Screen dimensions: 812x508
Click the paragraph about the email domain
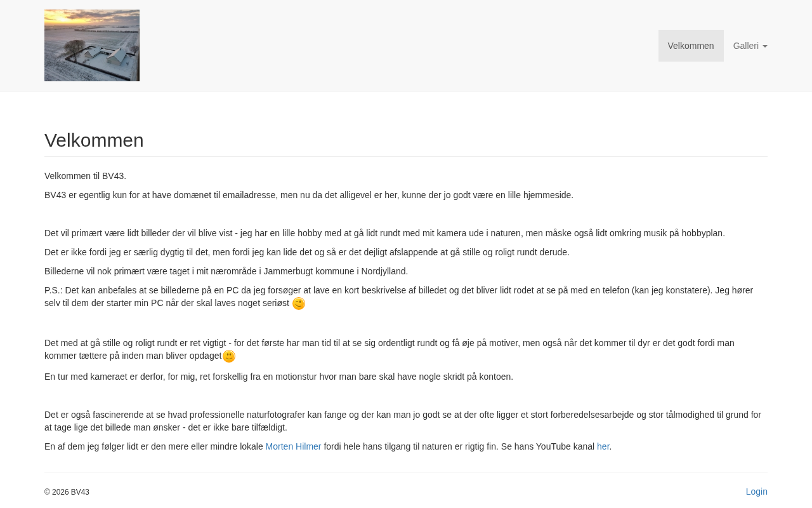click(308, 195)
